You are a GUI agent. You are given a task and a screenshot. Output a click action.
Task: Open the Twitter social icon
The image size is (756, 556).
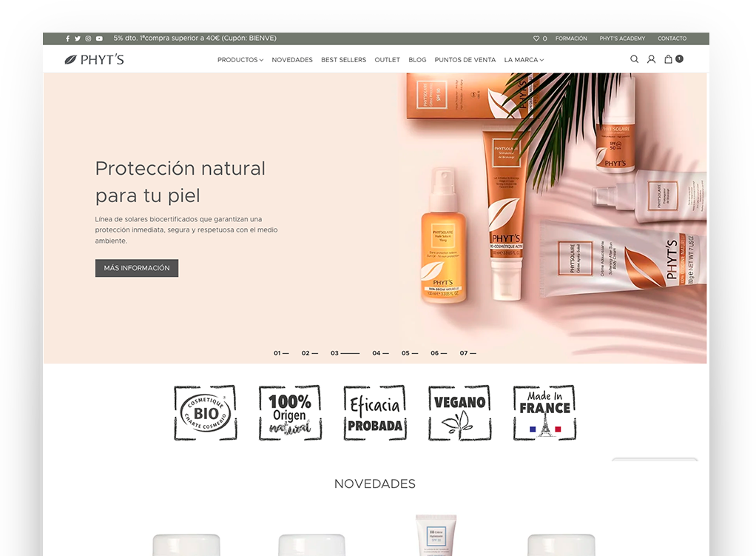[78, 38]
